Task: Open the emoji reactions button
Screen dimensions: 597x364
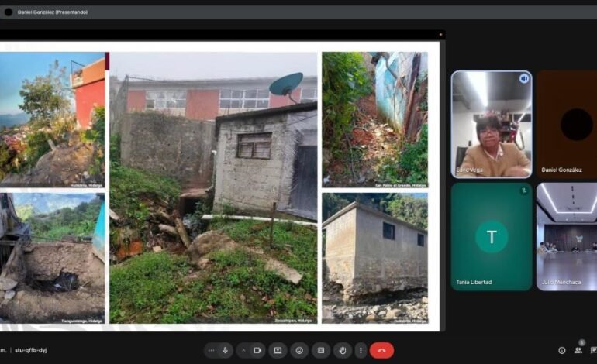Action: point(298,351)
